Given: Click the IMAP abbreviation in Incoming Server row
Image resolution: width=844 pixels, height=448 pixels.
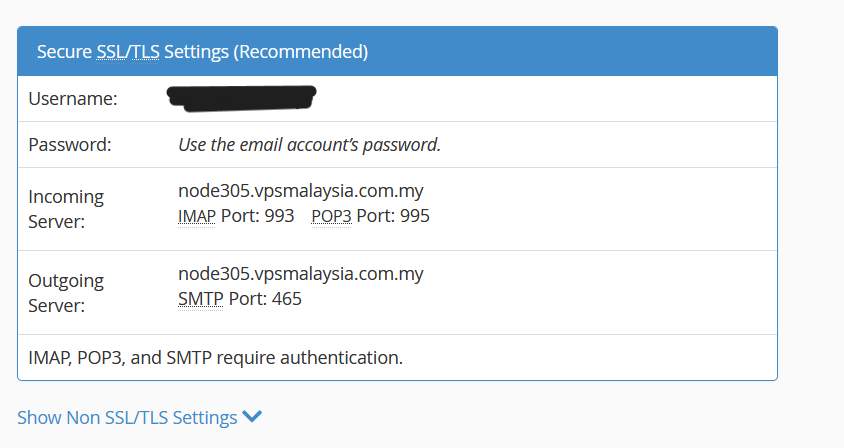Looking at the screenshot, I should click(197, 215).
